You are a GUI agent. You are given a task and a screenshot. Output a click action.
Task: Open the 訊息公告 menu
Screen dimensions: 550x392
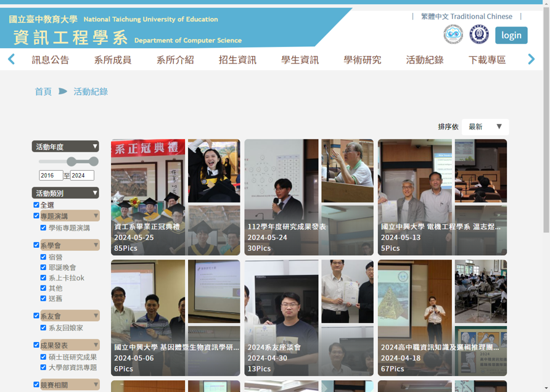pos(51,60)
